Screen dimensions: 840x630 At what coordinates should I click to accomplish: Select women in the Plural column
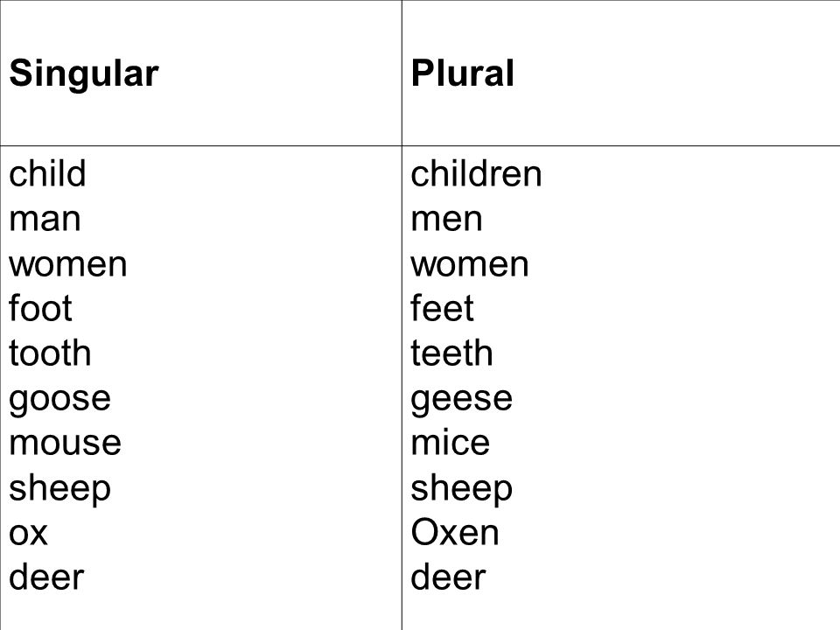pyautogui.click(x=470, y=264)
